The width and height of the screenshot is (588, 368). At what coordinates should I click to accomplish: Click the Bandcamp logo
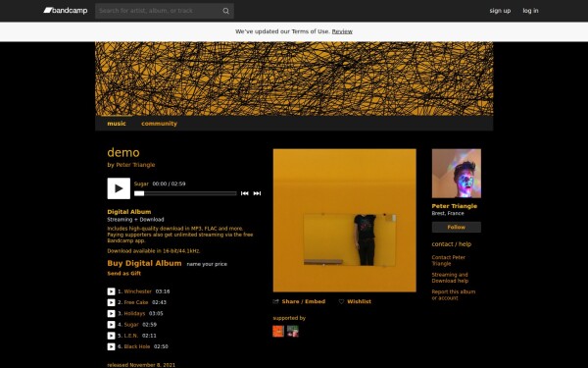(x=66, y=11)
